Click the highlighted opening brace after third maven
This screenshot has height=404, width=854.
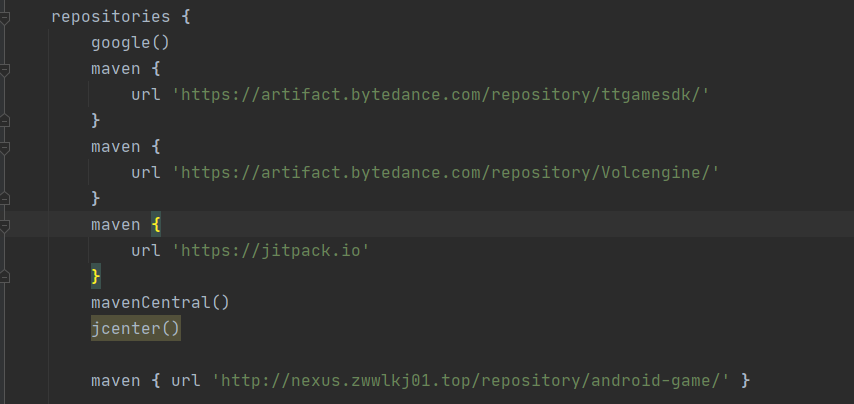tap(156, 225)
